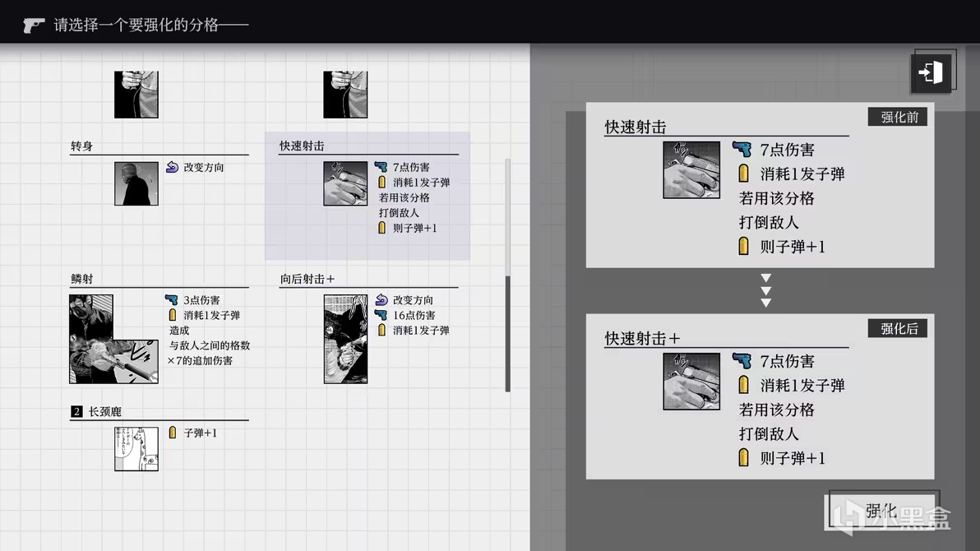This screenshot has height=551, width=980.
Task: Click the 转身 panel title
Action: tap(82, 146)
